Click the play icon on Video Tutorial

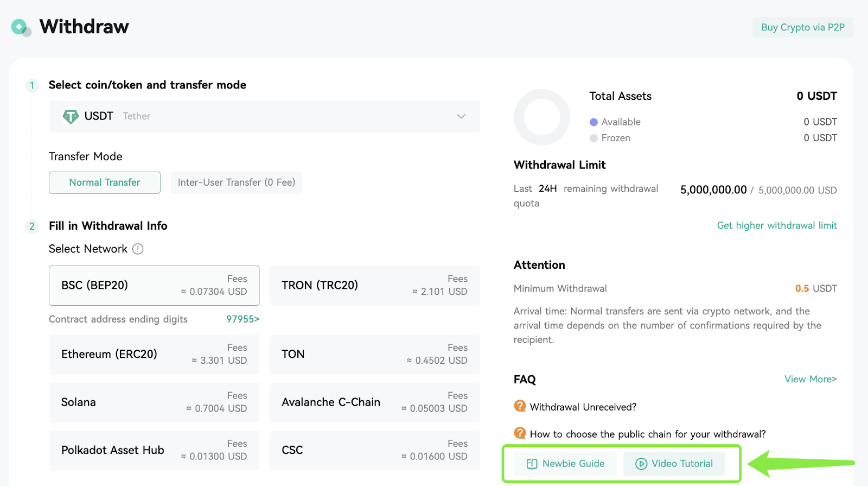[641, 464]
